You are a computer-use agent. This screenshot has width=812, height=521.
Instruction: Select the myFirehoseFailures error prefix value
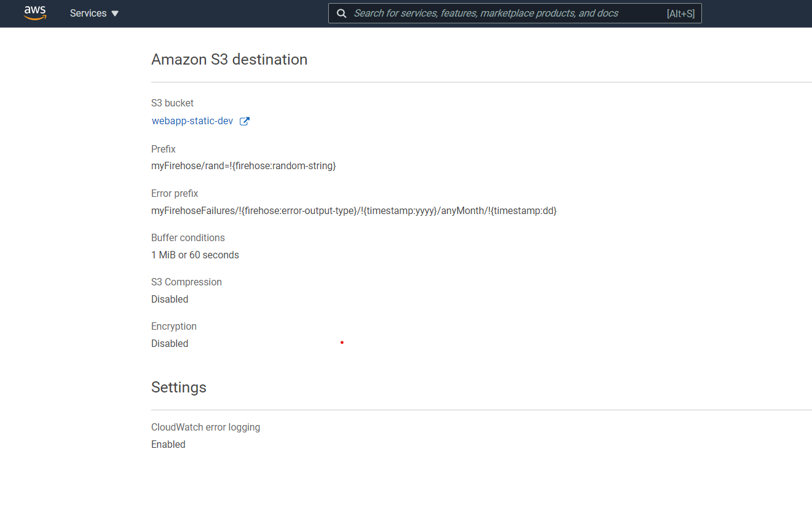pyautogui.click(x=354, y=210)
